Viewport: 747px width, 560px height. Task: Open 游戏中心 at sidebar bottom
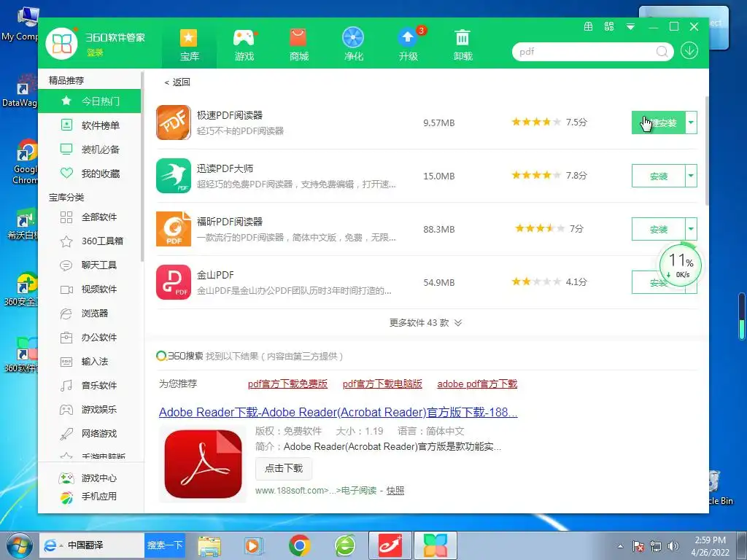(x=90, y=478)
